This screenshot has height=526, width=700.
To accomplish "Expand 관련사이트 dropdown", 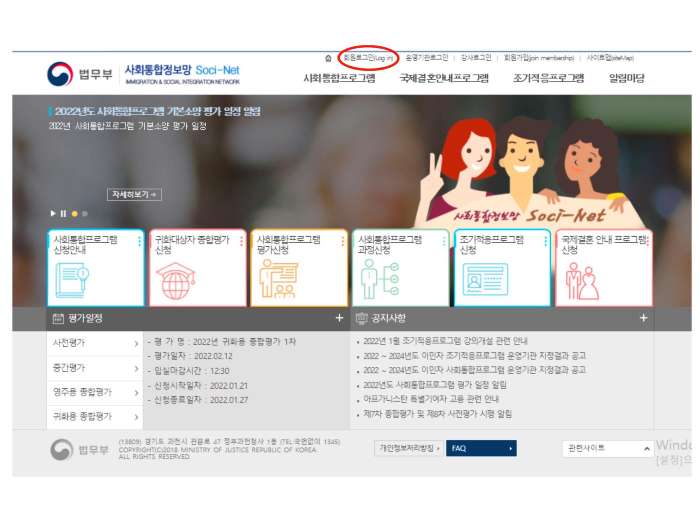I will (x=608, y=448).
